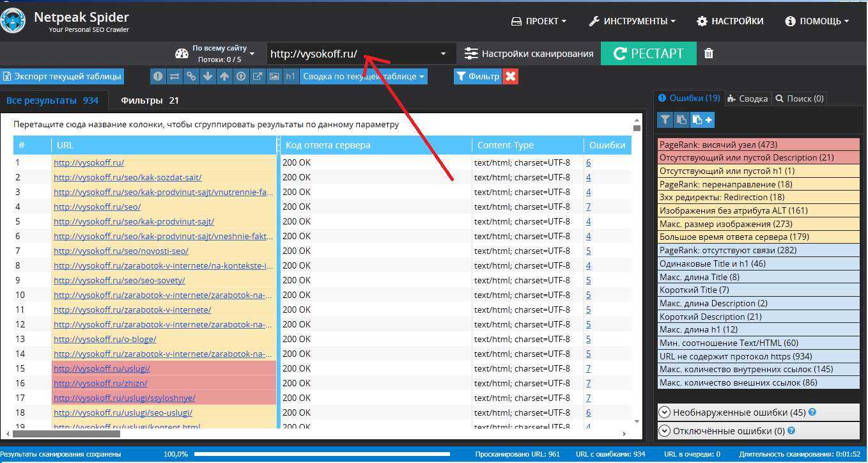Select Изображения без атрибута ALT (161)
Viewport: 868px width, 463px height.
click(x=759, y=210)
